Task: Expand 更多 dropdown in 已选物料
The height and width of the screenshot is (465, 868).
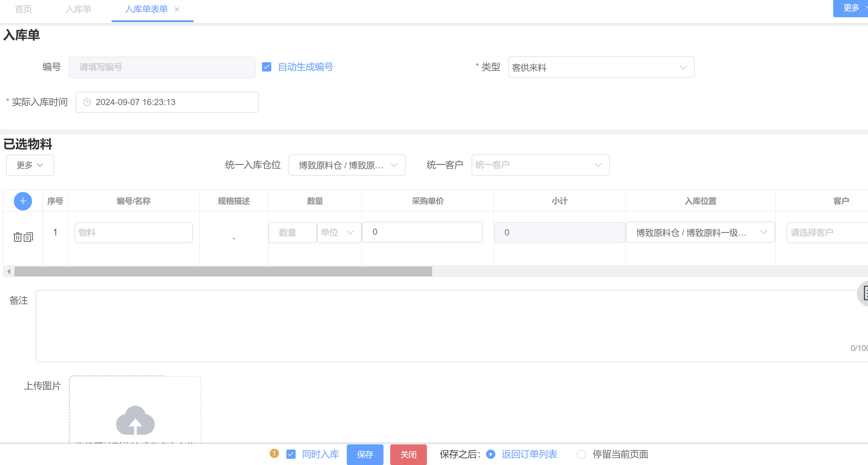Action: [30, 165]
